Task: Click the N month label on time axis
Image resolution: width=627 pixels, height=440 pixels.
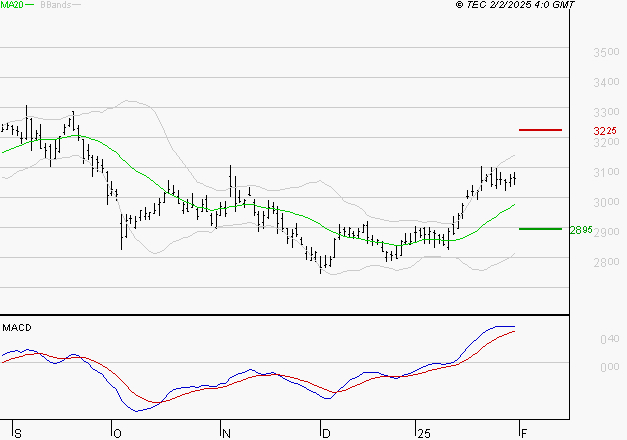Action: tap(226, 433)
